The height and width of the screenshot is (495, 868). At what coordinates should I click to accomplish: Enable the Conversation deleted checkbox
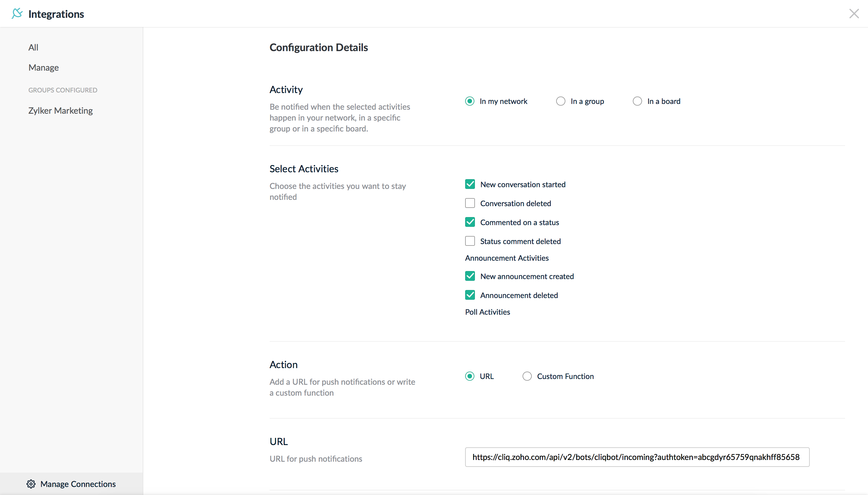[x=470, y=203]
